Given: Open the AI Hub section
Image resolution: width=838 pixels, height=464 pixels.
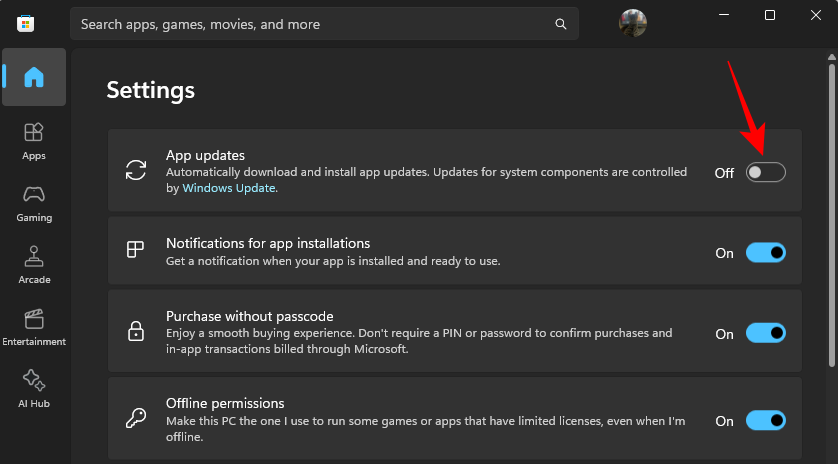Looking at the screenshot, I should 34,388.
